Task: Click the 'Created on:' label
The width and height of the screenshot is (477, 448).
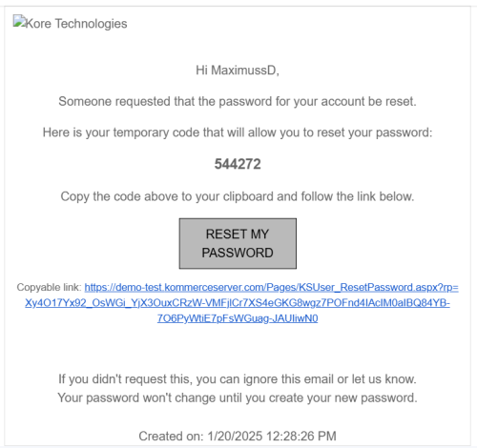Action: pyautogui.click(x=171, y=437)
